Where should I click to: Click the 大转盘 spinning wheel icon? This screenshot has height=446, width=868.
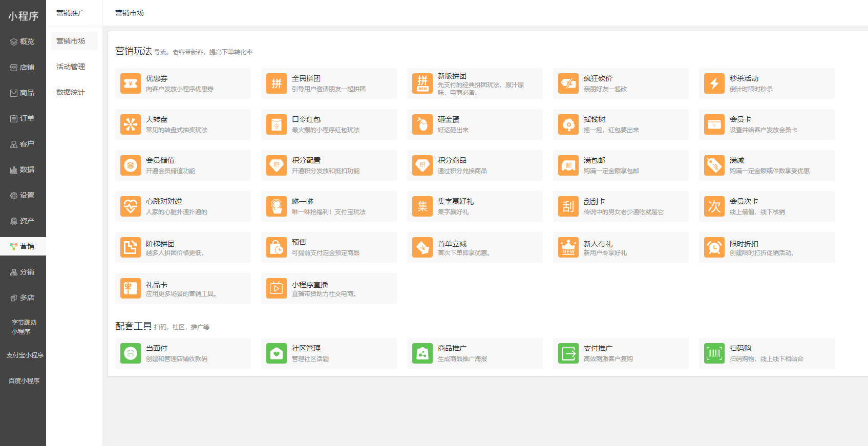point(131,124)
